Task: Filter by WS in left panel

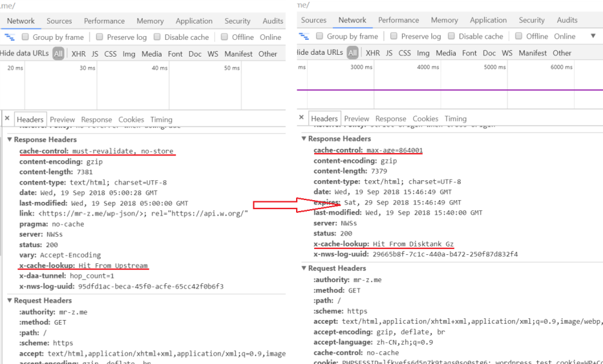Action: 213,54
